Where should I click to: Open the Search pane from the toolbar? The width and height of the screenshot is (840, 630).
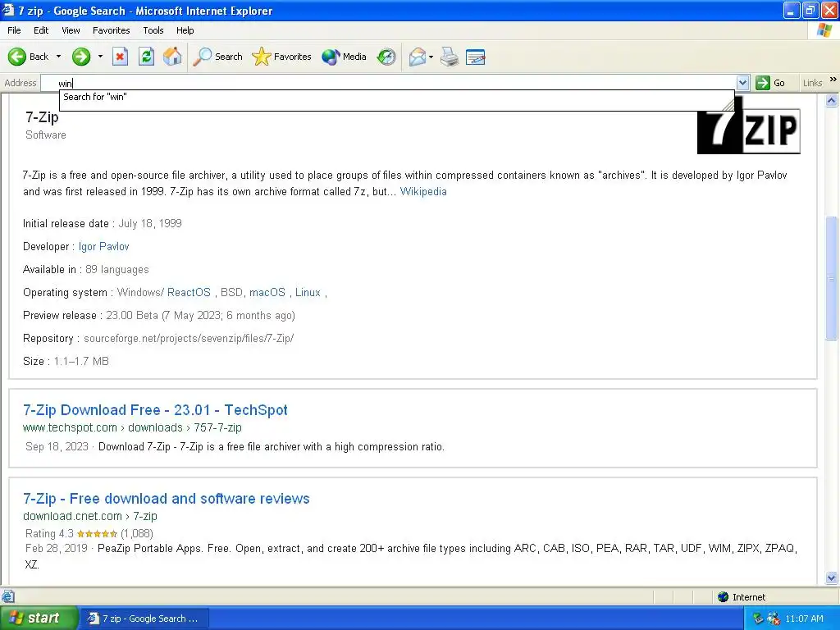(x=218, y=57)
